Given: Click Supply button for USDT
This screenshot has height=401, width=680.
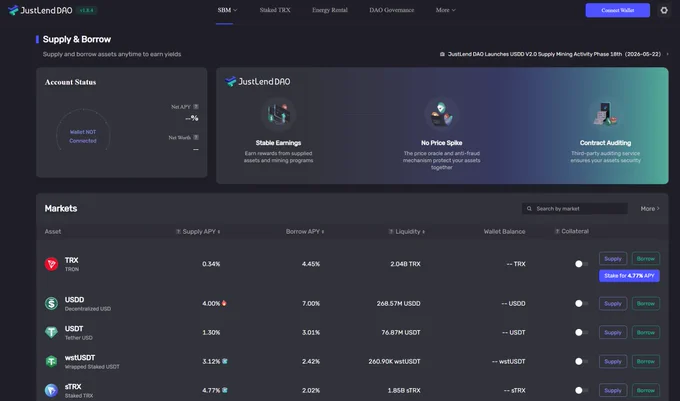Looking at the screenshot, I should coord(613,333).
